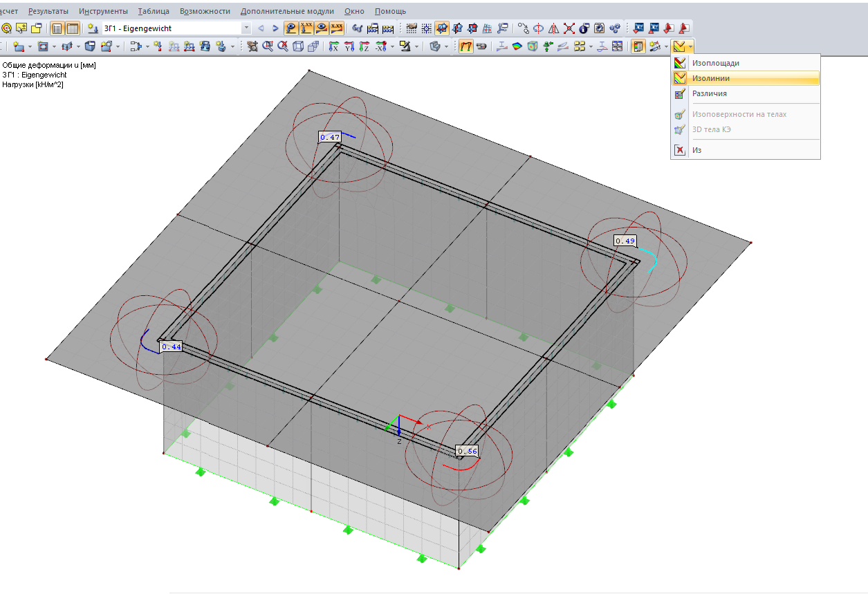Click the isolines display type icon
The image size is (868, 594).
tap(680, 46)
